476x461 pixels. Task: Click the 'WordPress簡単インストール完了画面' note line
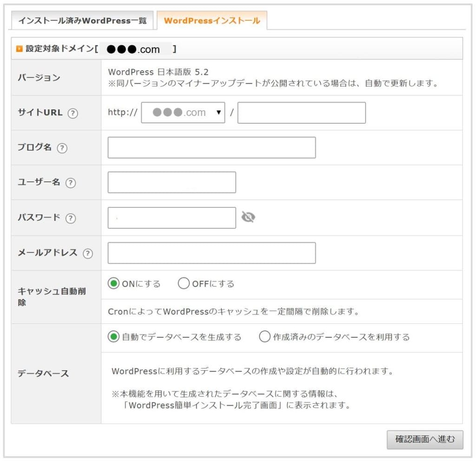(237, 405)
